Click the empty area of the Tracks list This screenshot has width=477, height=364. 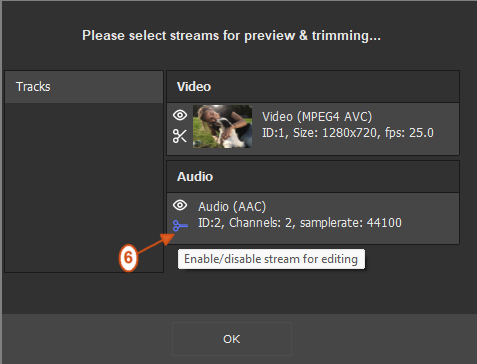pos(84,187)
